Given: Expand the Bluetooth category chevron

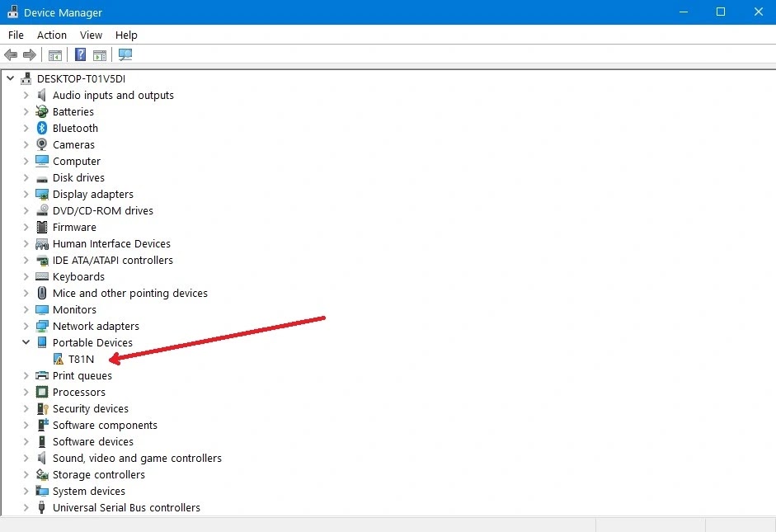Looking at the screenshot, I should coord(26,128).
